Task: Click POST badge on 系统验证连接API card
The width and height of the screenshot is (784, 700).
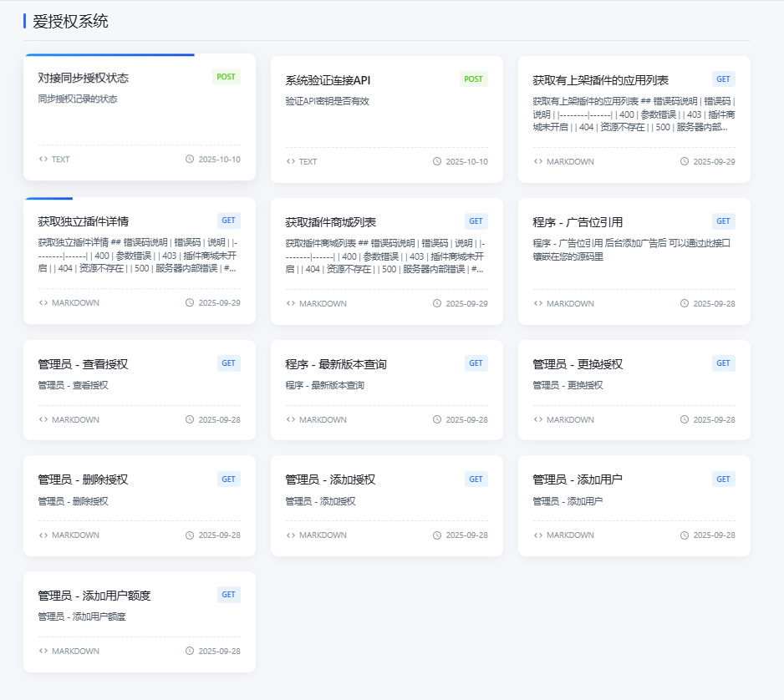Action: click(x=473, y=79)
